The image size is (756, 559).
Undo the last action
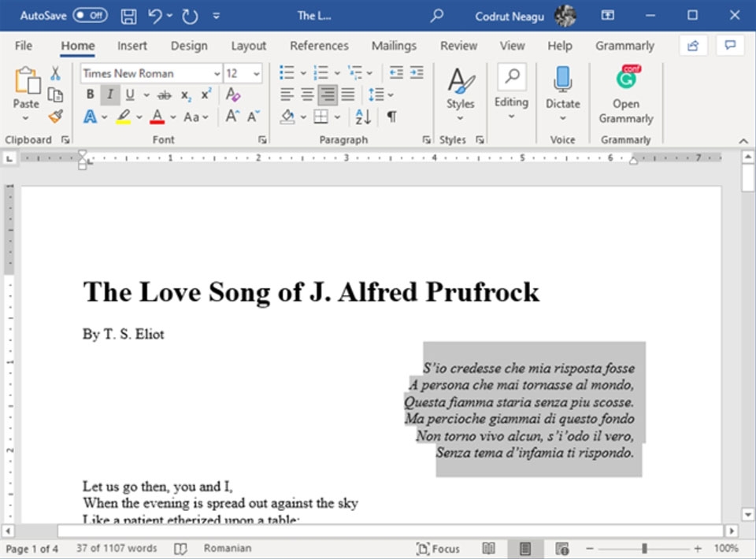155,16
